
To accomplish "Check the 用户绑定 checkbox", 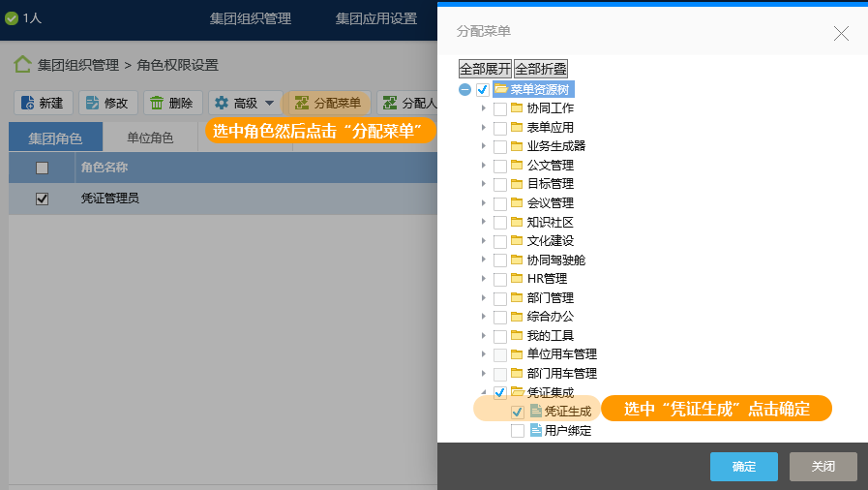I will 518,430.
